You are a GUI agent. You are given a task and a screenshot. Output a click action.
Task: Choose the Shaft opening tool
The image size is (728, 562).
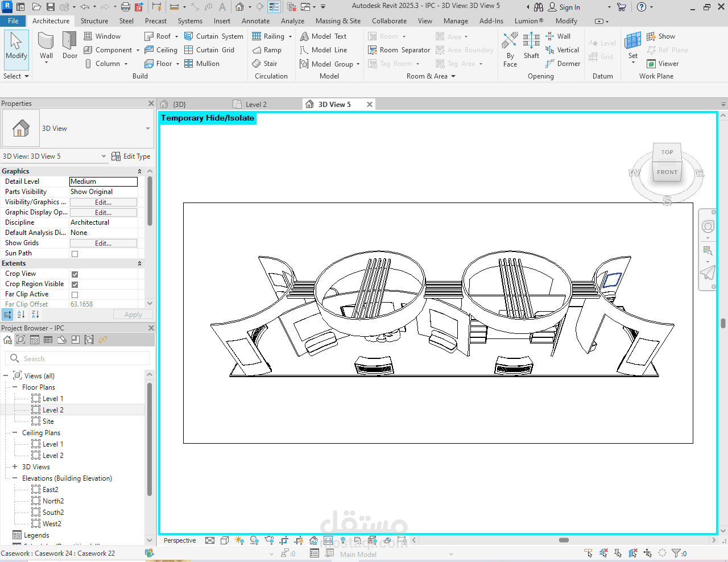[531, 46]
